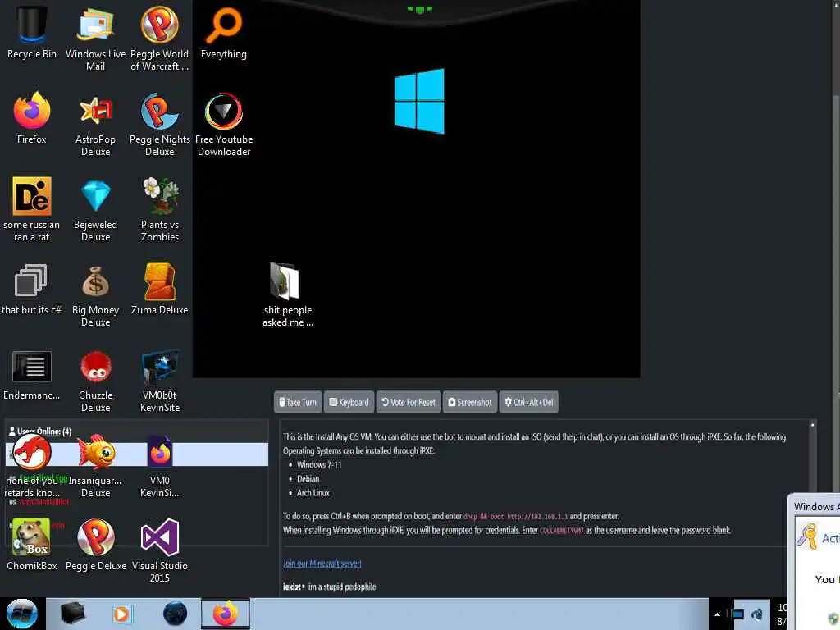Launch Plants vs Zombies shortcut
The width and height of the screenshot is (840, 630).
pos(160,209)
